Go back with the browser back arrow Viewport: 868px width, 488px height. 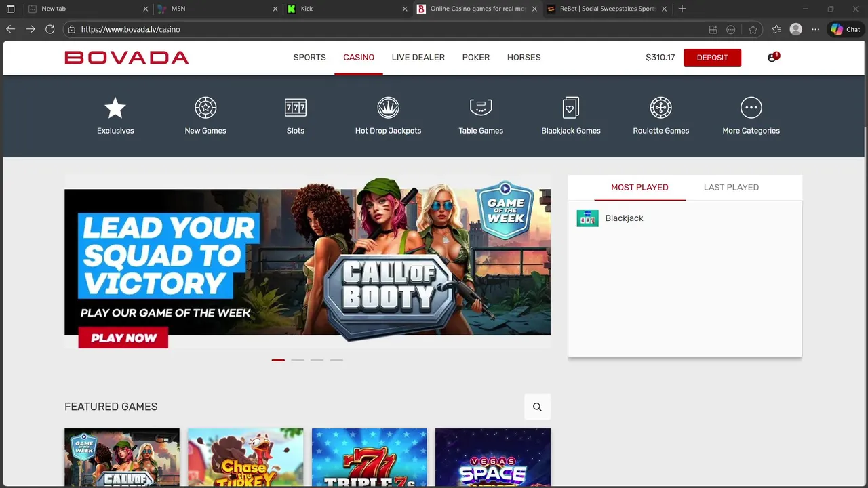pos(10,29)
